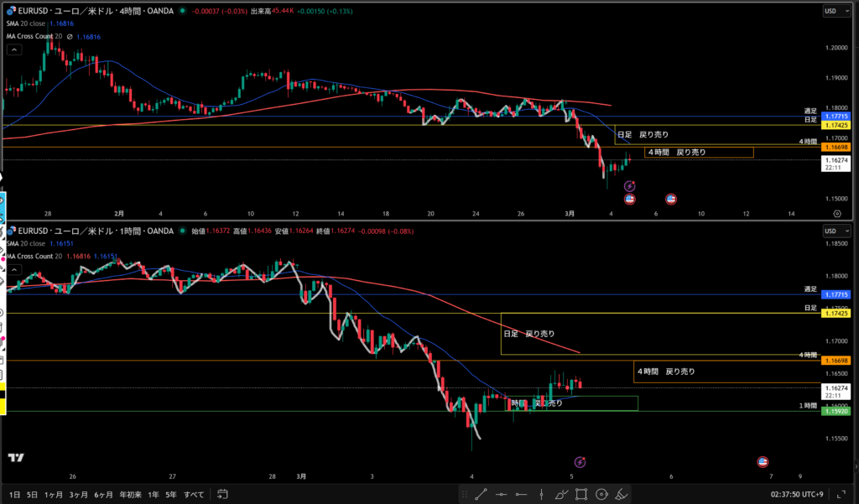Click the eraser tool in bottom toolbar
The image size is (859, 504).
point(622,494)
